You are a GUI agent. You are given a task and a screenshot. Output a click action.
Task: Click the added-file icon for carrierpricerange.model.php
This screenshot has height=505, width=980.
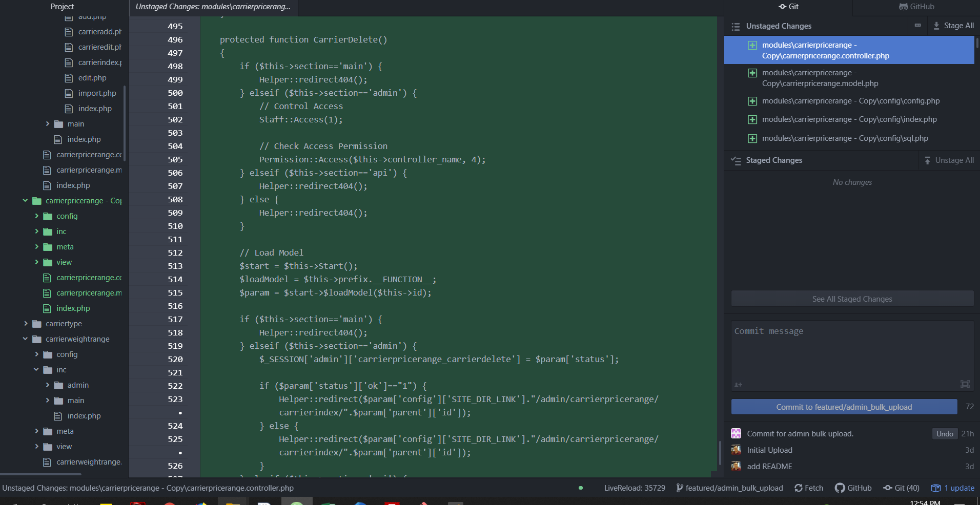752,73
